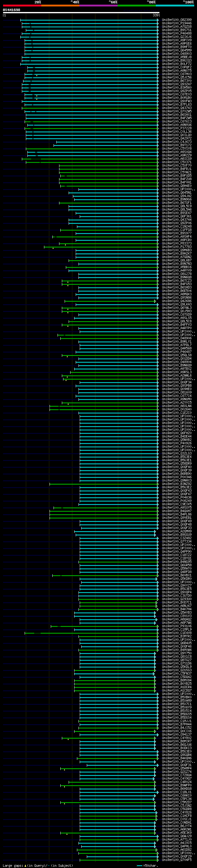This screenshot has height=868, width=197.
Task: Select the UniRef100_A9SHF4 label
Action: 177,237
